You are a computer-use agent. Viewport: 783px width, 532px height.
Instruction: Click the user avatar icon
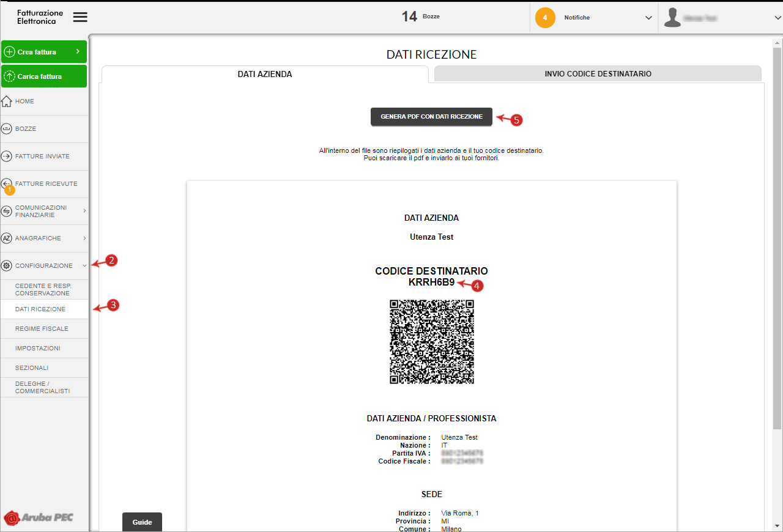673,18
